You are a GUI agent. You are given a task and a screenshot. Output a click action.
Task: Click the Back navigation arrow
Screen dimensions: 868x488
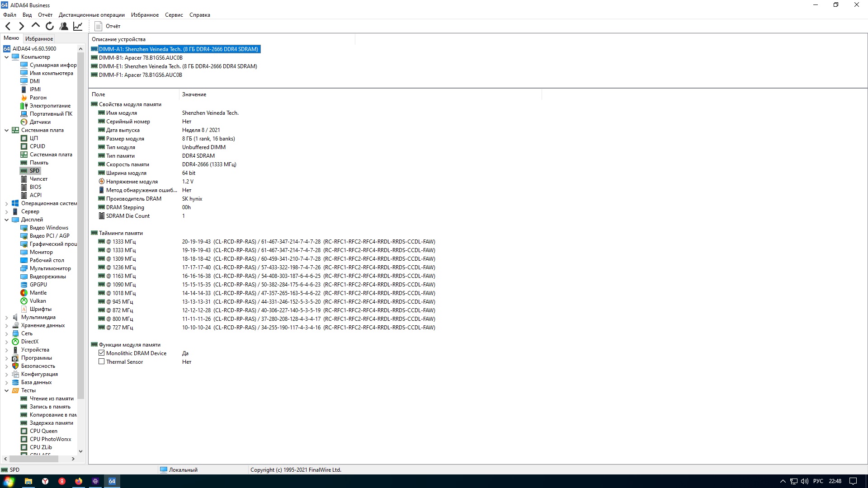[8, 26]
